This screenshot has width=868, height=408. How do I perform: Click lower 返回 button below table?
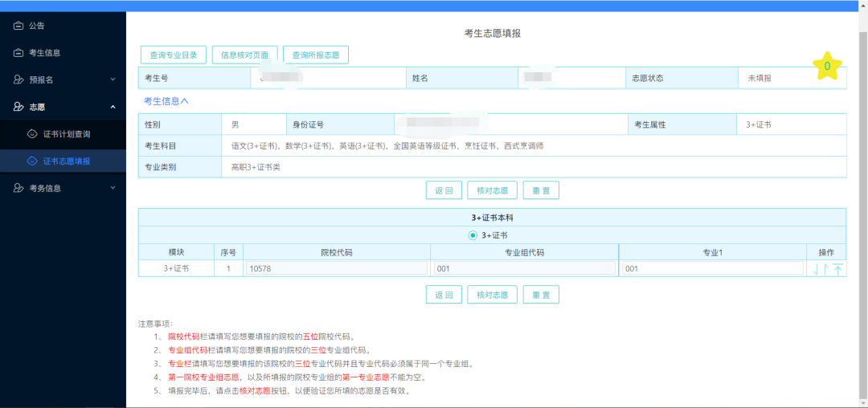444,295
